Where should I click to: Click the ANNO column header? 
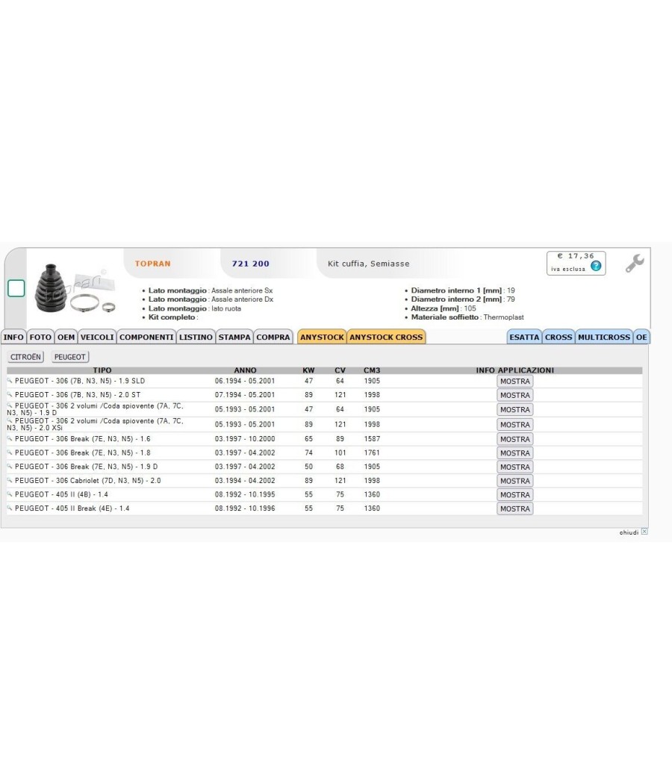coord(245,370)
